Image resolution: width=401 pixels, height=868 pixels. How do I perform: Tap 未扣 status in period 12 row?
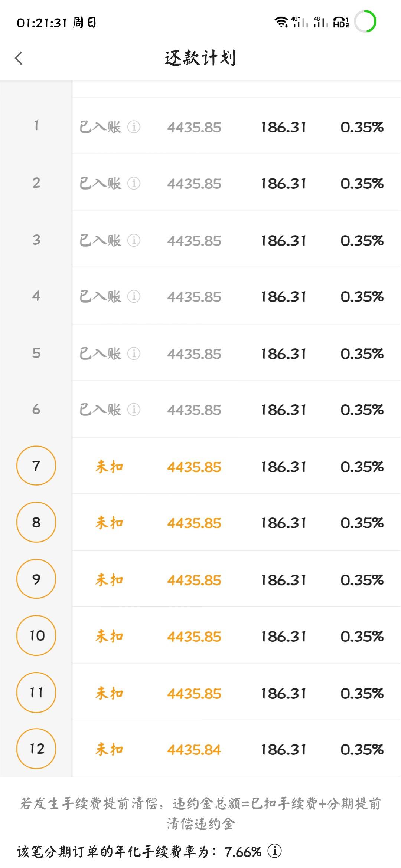coord(109,749)
